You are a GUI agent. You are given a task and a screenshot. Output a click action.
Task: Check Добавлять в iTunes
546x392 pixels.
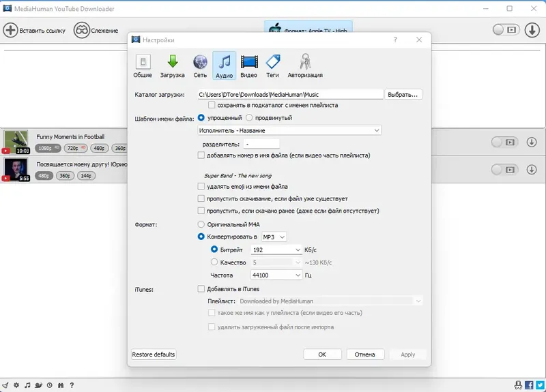tap(201, 288)
